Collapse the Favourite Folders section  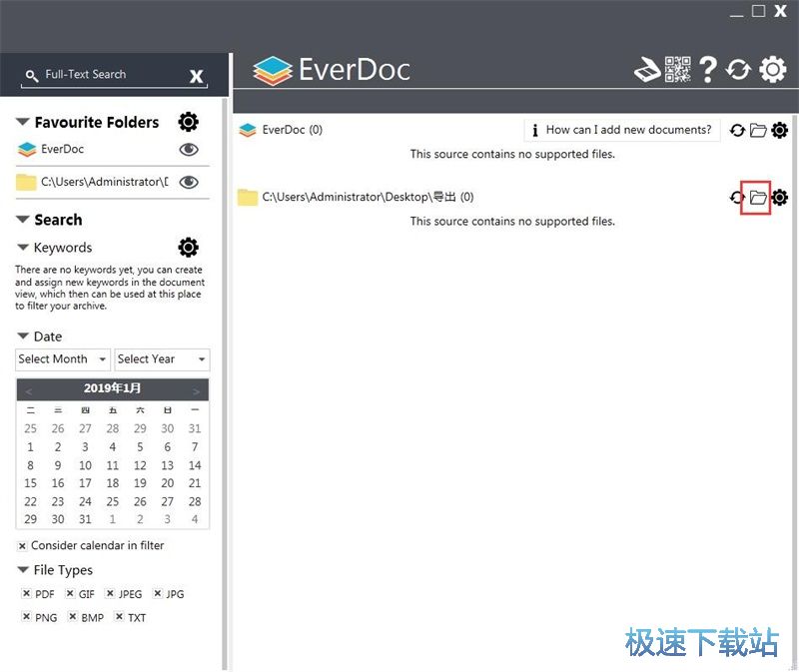(x=22, y=122)
